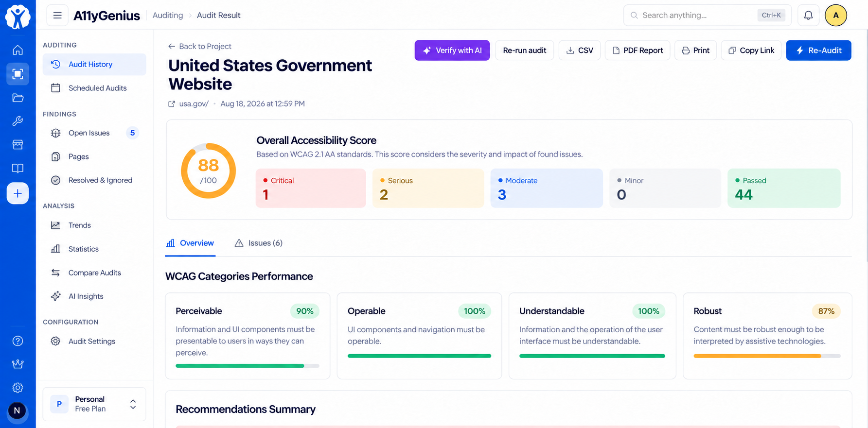The width and height of the screenshot is (868, 428).
Task: Download the PDF Report
Action: pos(638,51)
